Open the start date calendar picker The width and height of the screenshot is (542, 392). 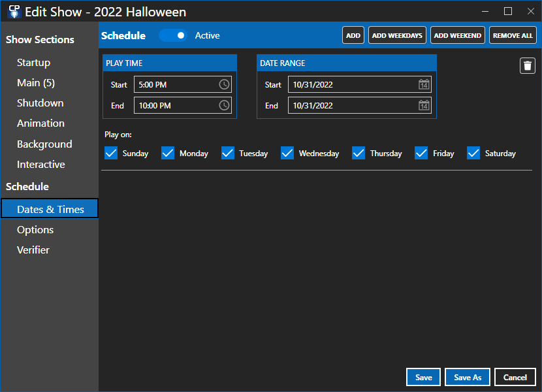click(424, 84)
